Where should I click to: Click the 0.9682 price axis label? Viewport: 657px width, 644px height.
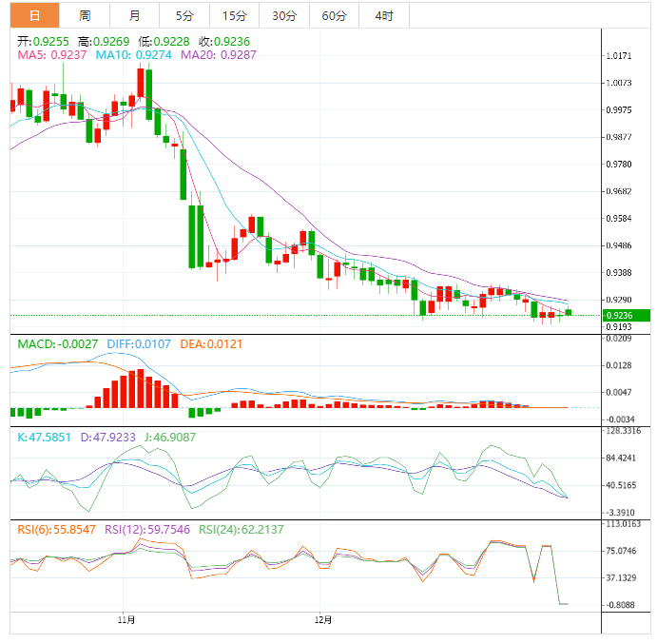tap(618, 191)
